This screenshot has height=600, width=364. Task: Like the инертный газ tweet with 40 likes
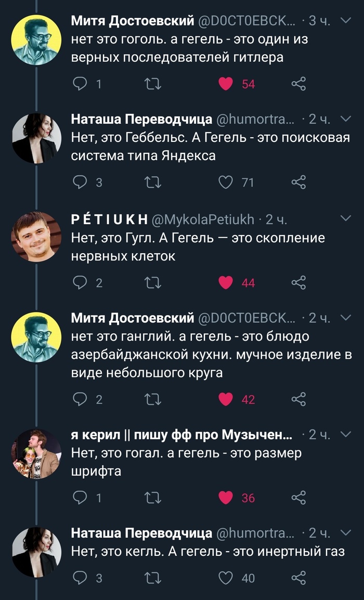point(226,578)
